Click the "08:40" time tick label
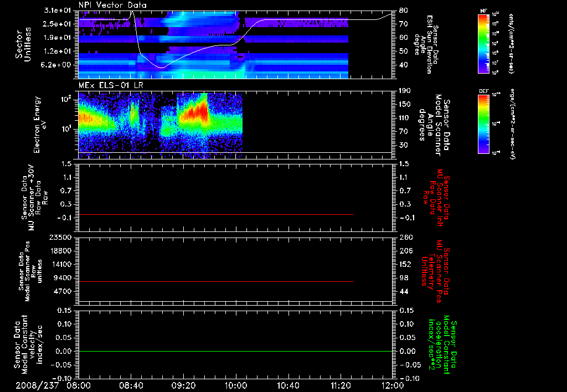This screenshot has height=392, width=567. 131,385
